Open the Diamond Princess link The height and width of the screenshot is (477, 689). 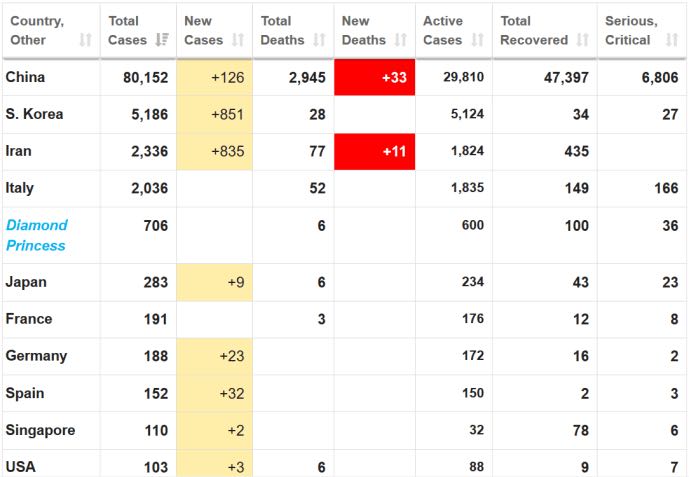click(36, 235)
